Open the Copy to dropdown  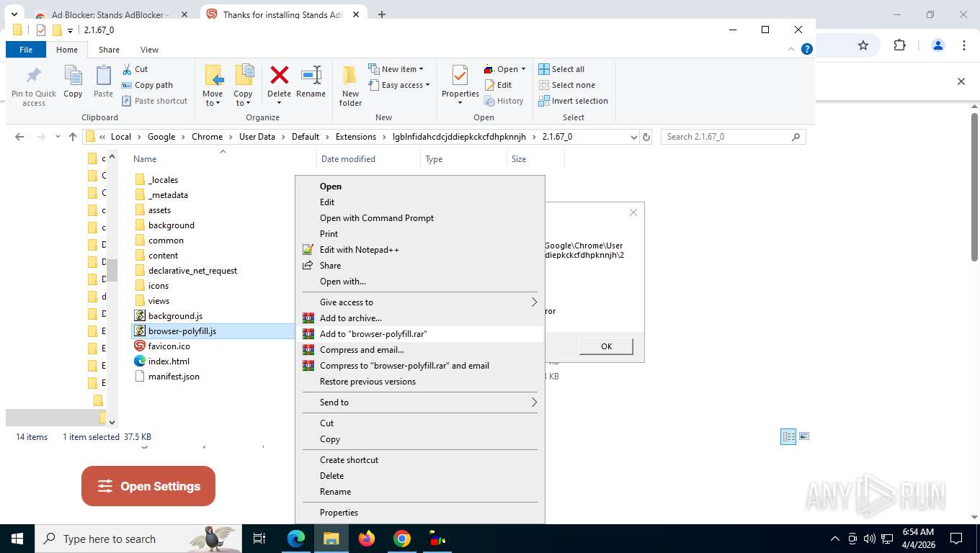[243, 99]
